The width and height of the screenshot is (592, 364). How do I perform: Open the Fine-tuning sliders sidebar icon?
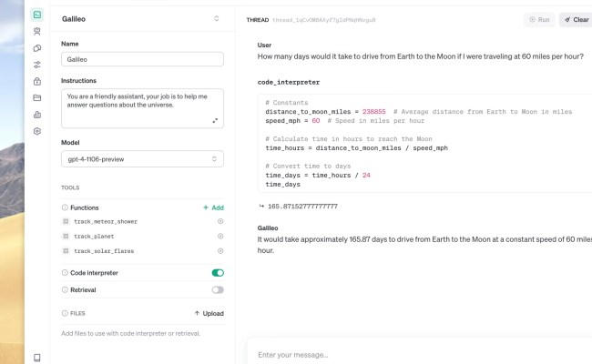[x=37, y=65]
